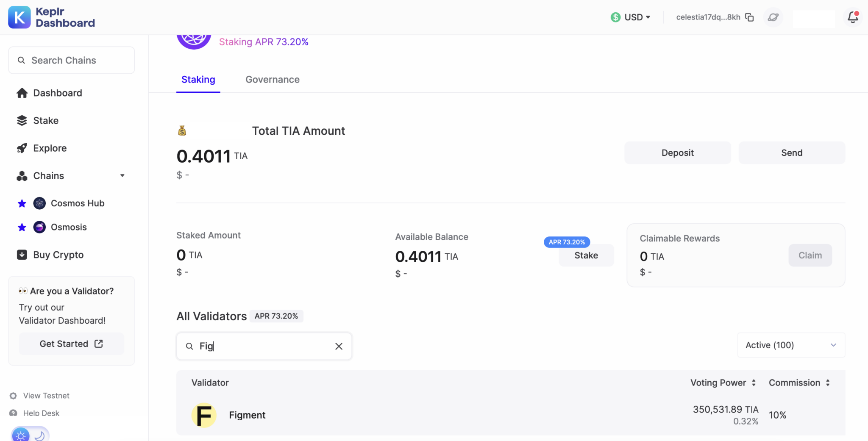Select the Staking tab
Viewport: 868px width, 441px height.
198,79
